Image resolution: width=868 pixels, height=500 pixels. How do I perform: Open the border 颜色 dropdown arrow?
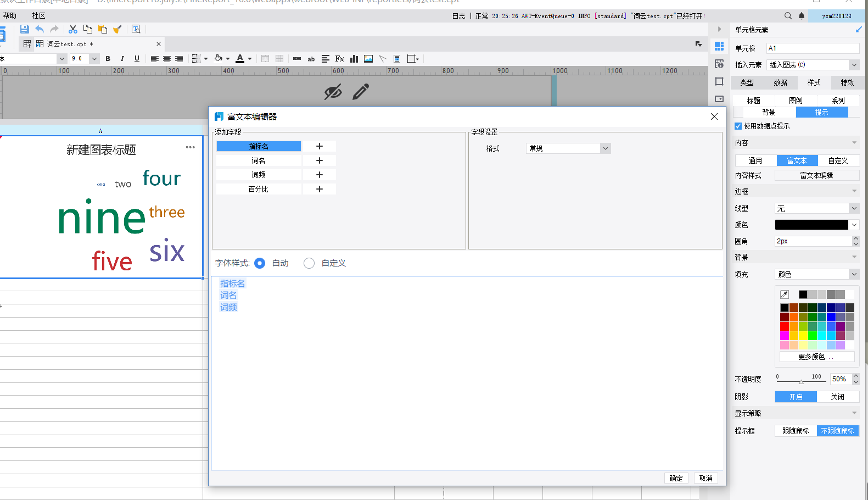(854, 225)
